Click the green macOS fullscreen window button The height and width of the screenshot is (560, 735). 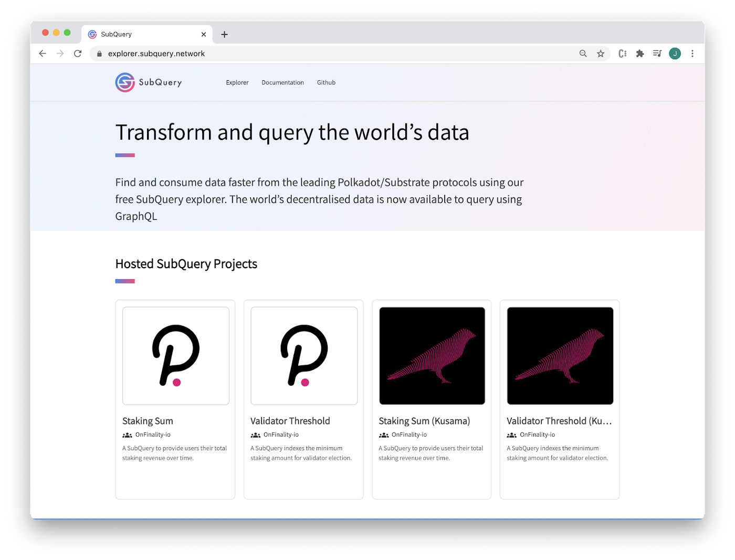pyautogui.click(x=67, y=33)
